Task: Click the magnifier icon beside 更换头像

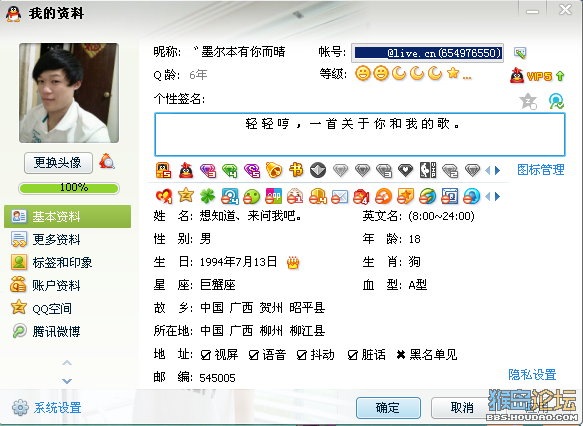Action: pos(107,162)
